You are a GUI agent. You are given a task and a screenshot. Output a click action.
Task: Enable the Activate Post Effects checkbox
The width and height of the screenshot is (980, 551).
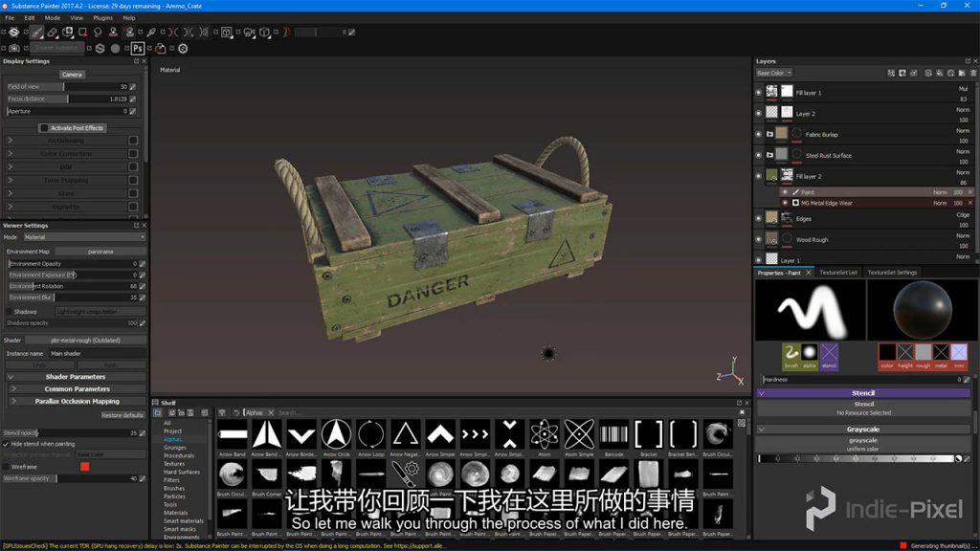click(44, 128)
